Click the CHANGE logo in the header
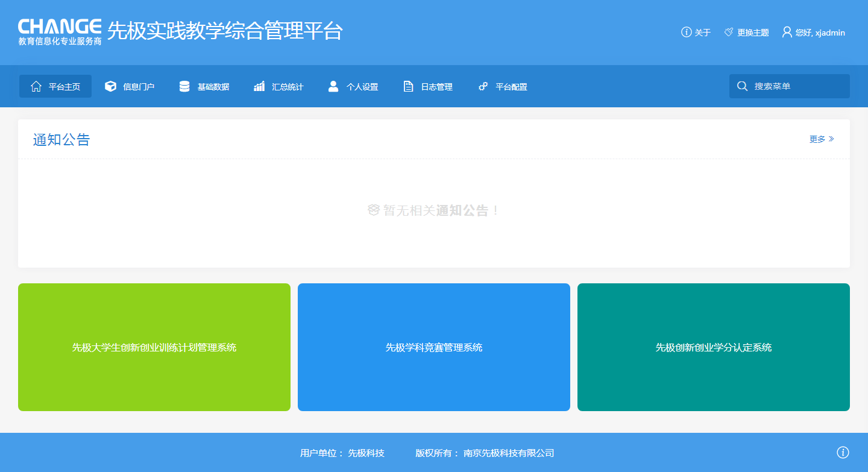The image size is (868, 472). point(60,32)
